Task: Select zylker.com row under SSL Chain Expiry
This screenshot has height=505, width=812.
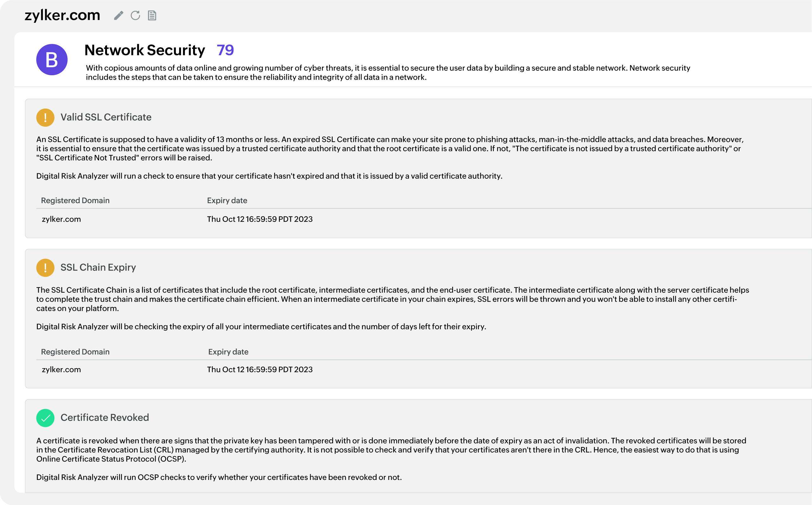Action: point(62,369)
